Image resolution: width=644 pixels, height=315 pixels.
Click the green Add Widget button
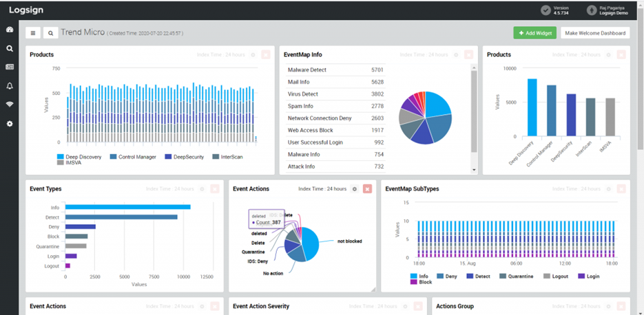coord(534,33)
